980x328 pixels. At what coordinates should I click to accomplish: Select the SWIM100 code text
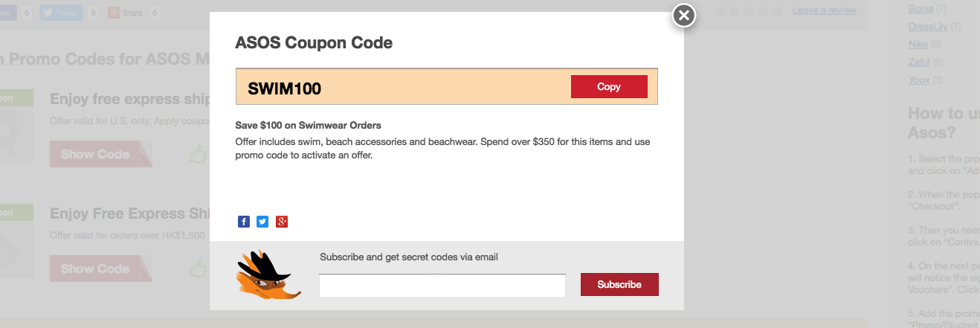[x=284, y=89]
